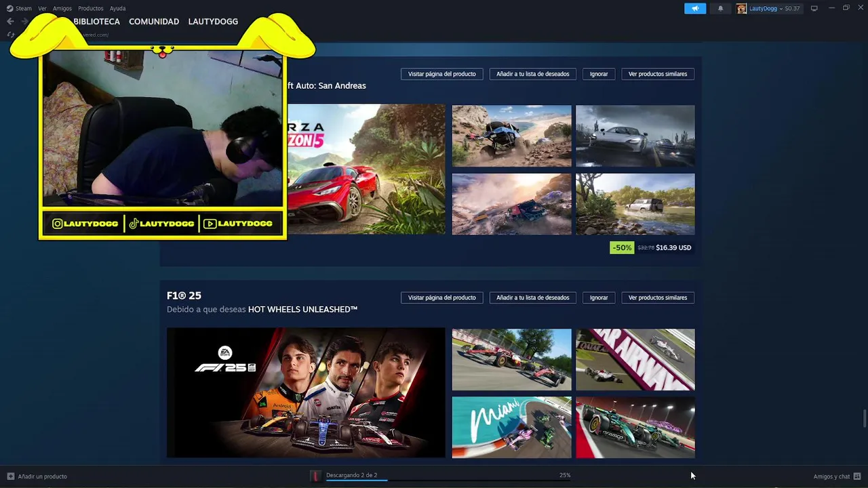The width and height of the screenshot is (868, 488).
Task: Open the LAUTYDOGG profile tab
Action: point(213,21)
